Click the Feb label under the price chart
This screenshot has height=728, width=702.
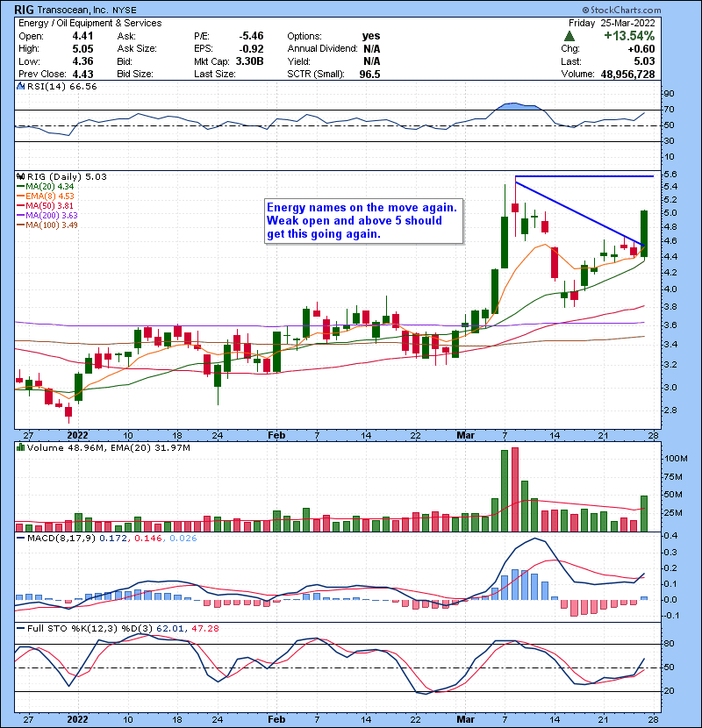pos(276,436)
